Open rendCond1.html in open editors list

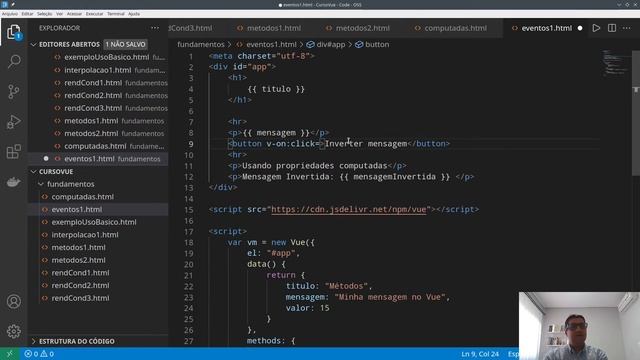(x=99, y=82)
